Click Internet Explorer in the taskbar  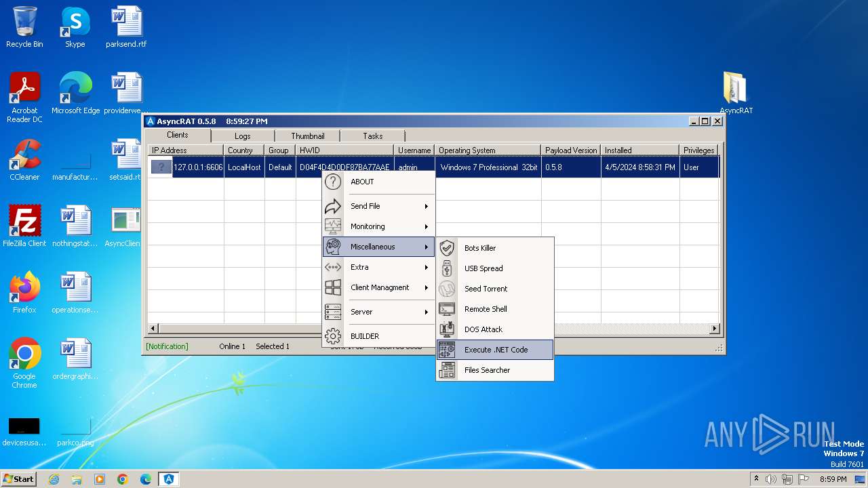[54, 479]
